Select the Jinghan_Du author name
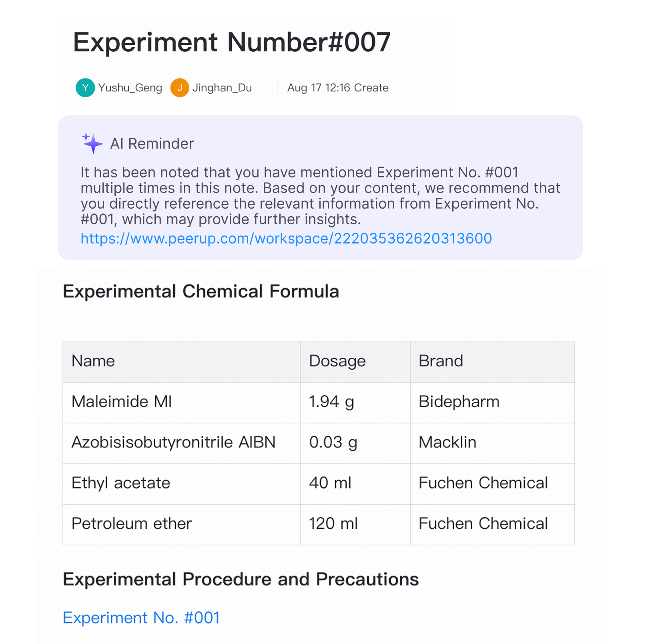Viewport: 658px width, 644px height. click(x=222, y=88)
